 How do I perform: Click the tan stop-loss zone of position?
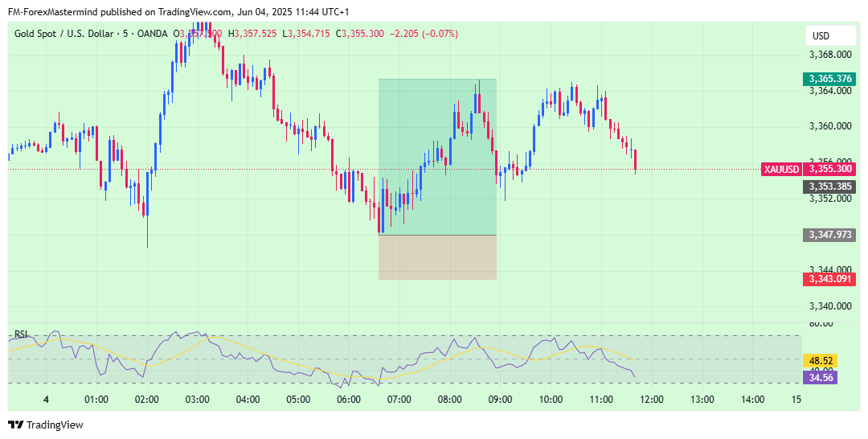[x=437, y=257]
